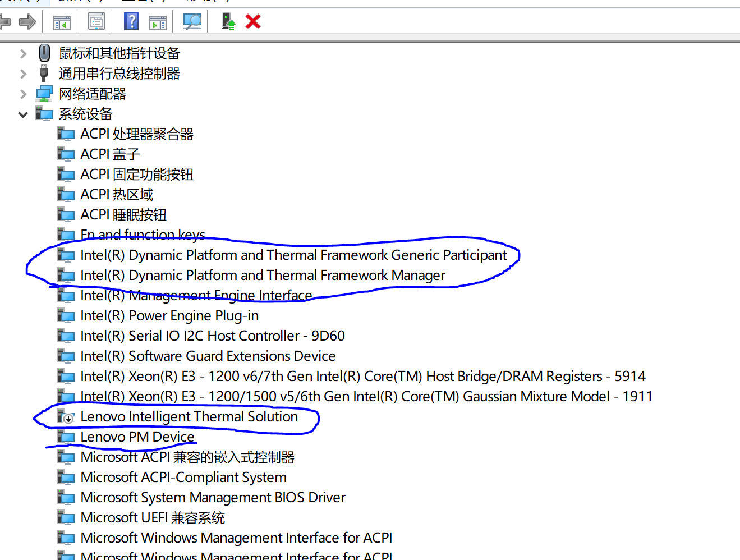This screenshot has width=740, height=560.
Task: Click the device icon beside ACPI 固定功能按钮
Action: pos(66,174)
